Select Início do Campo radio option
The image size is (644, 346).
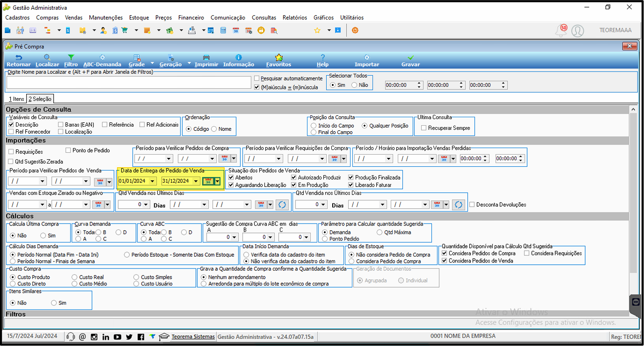[x=314, y=126]
